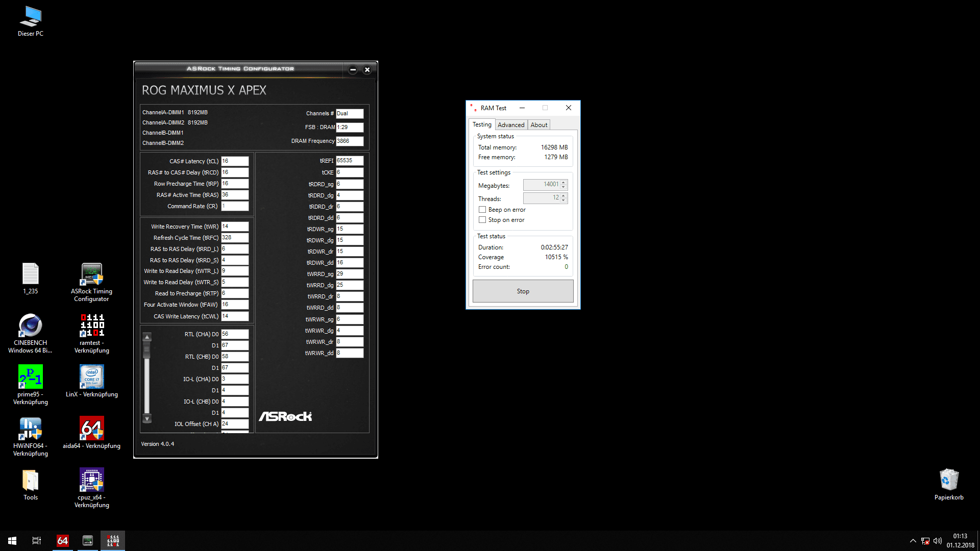Screen dimensions: 980x551
Task: Open the Windows Start menu
Action: click(12, 541)
